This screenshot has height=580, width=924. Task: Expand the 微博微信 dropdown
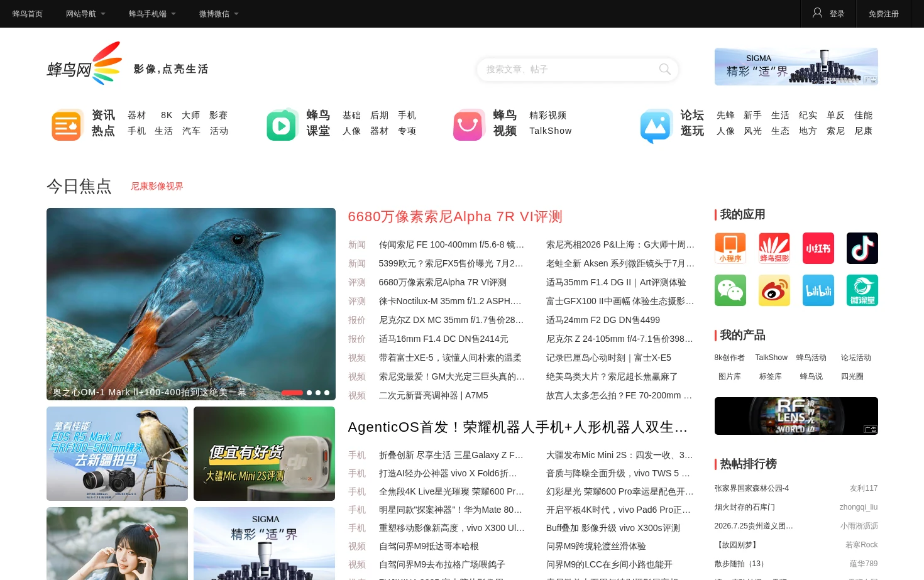[x=219, y=14]
